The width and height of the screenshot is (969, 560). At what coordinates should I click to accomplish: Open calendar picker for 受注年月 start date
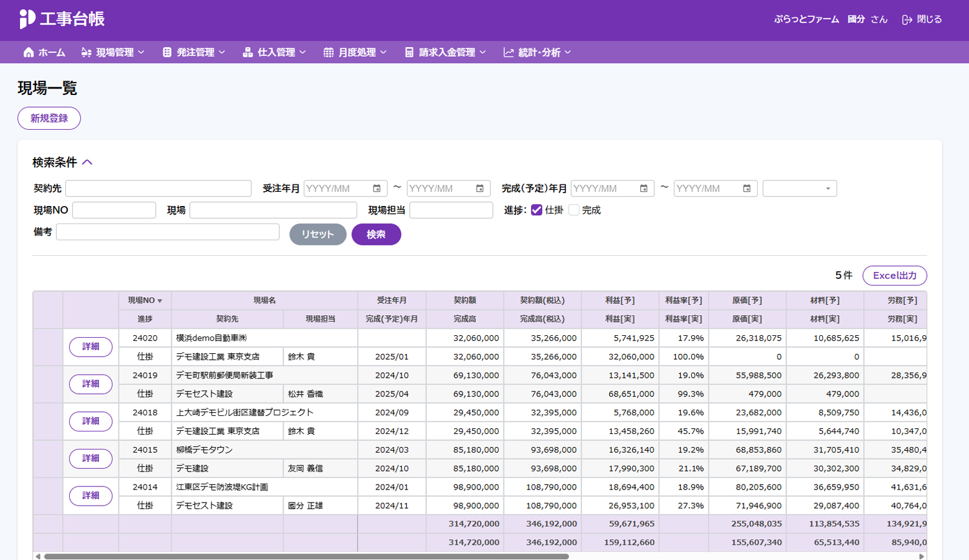pos(377,189)
